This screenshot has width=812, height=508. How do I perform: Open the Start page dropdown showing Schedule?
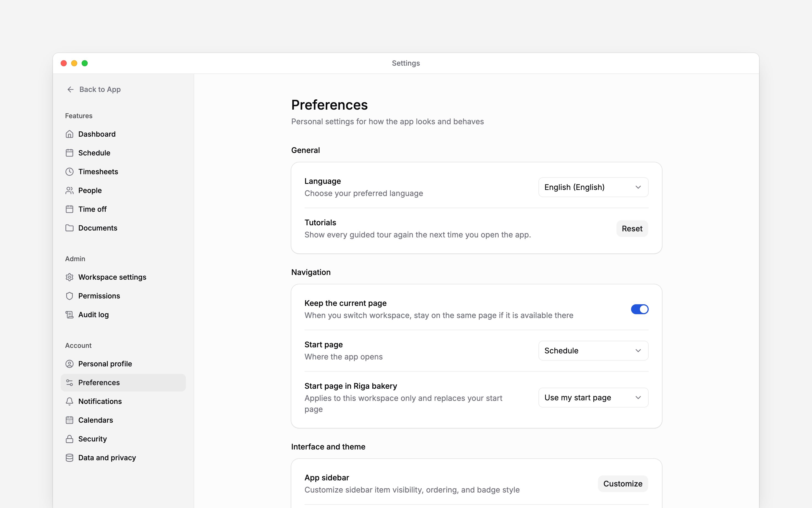[593, 351]
